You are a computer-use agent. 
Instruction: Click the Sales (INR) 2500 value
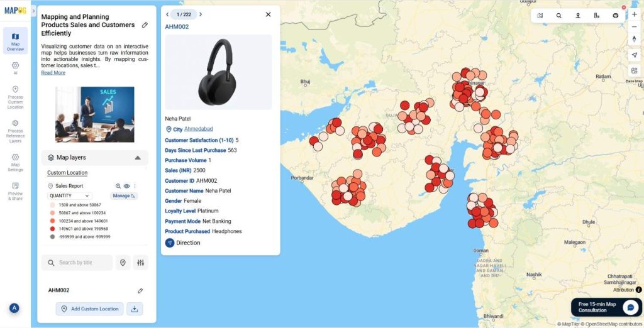199,170
